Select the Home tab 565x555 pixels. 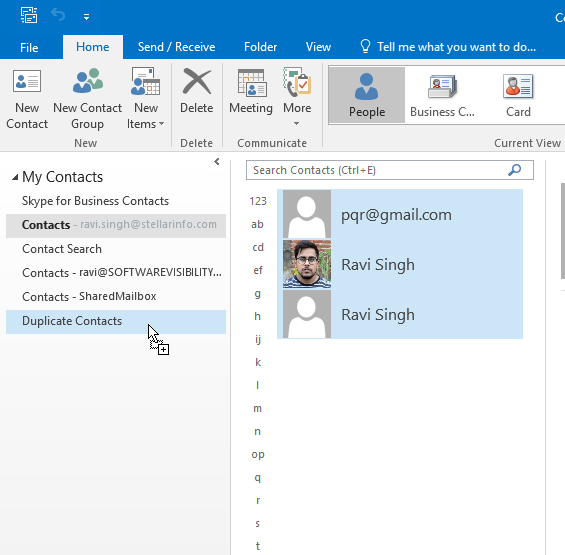tap(93, 47)
